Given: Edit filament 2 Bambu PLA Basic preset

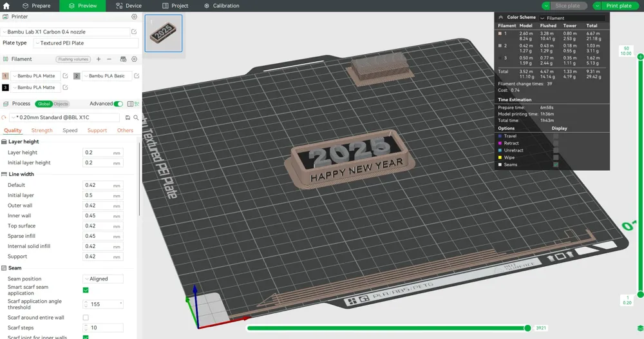Looking at the screenshot, I should pos(137,76).
